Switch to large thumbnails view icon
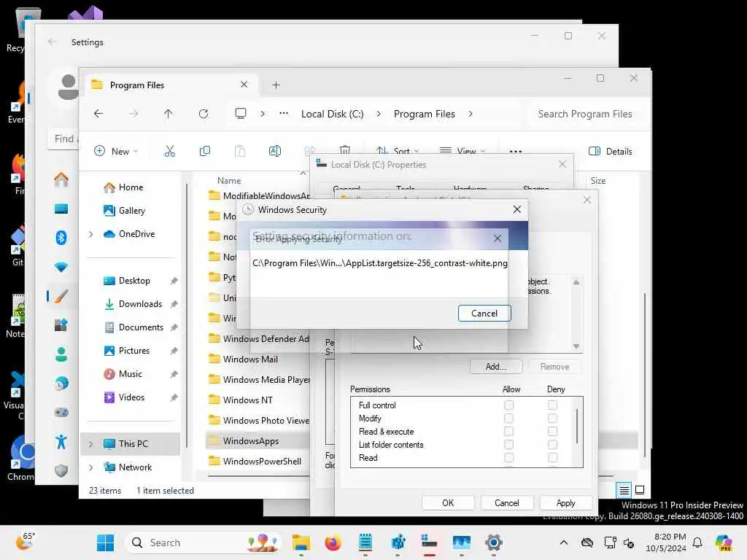 pos(640,489)
